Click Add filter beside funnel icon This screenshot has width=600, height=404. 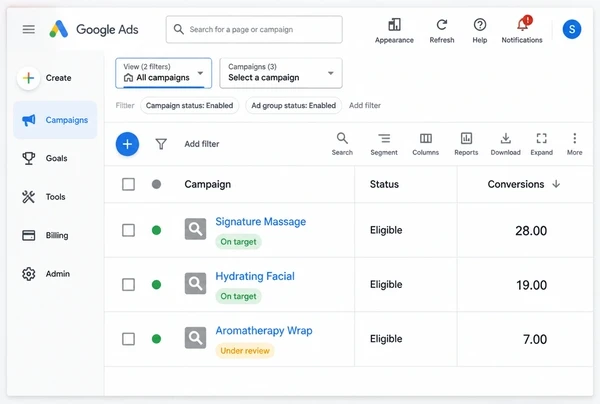pos(202,144)
